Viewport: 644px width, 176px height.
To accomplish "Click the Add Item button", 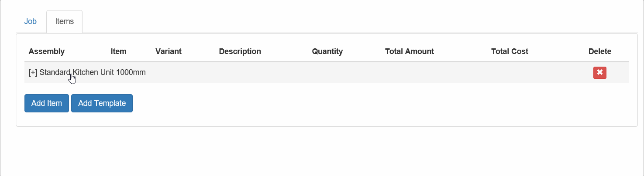I will (x=47, y=103).
